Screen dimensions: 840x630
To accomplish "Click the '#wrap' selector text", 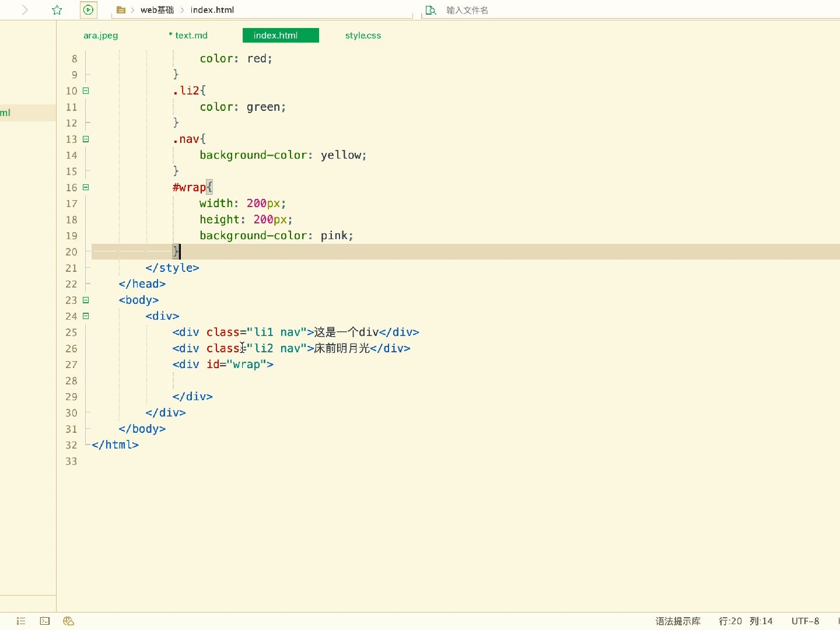I will click(189, 187).
